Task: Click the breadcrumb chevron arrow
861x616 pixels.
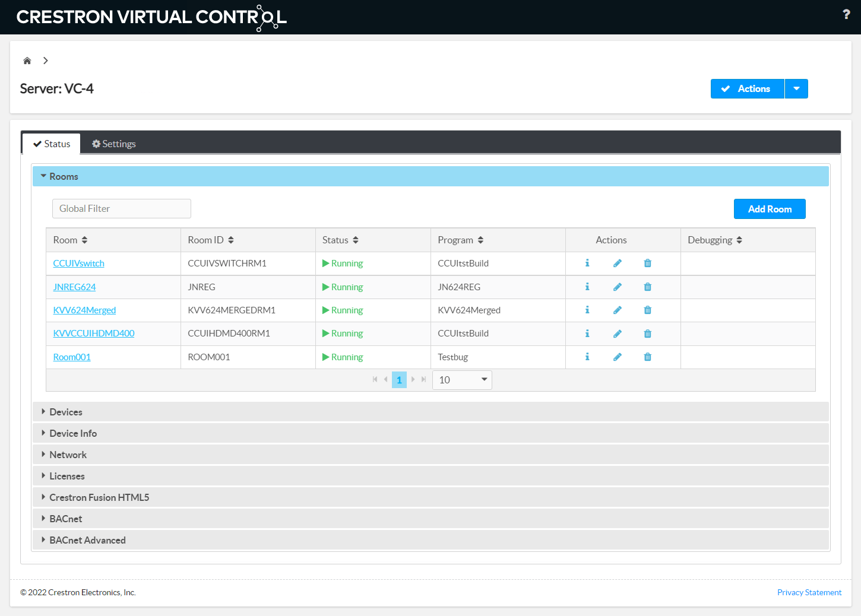Action: click(45, 61)
